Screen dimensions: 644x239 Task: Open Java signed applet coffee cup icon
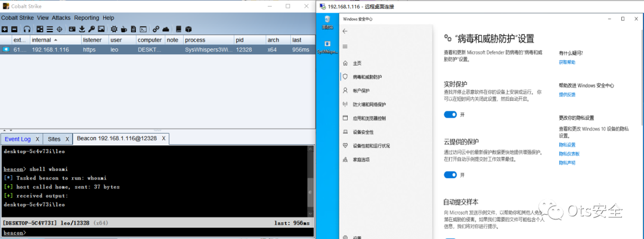123,29
